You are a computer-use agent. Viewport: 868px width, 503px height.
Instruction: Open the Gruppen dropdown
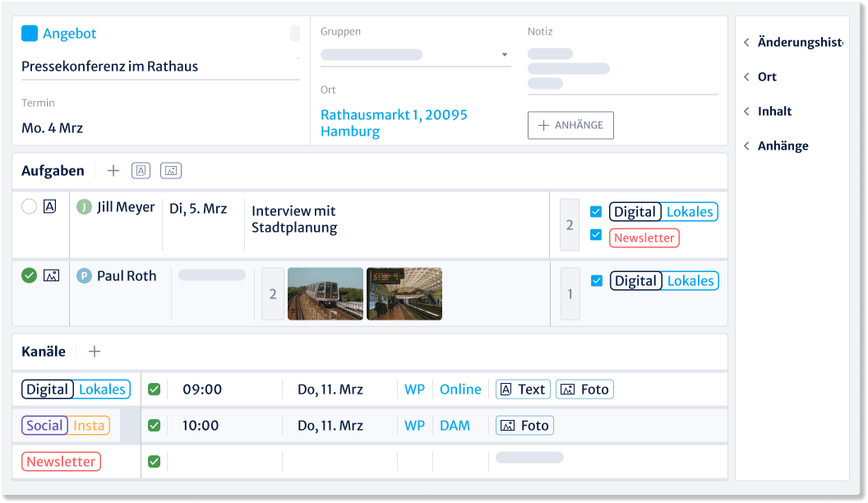(503, 54)
